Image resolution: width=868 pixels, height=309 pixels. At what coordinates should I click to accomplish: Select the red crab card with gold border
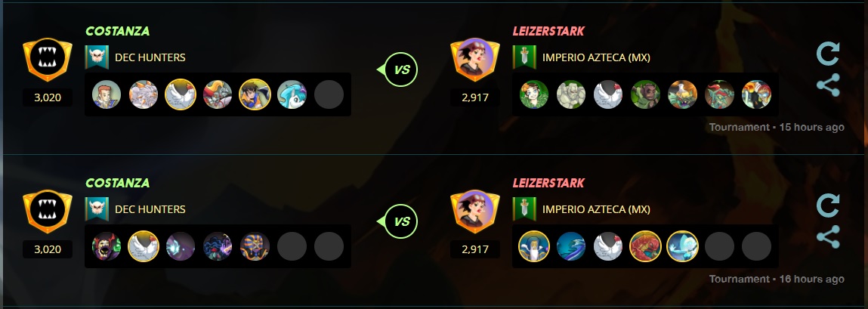(645, 246)
